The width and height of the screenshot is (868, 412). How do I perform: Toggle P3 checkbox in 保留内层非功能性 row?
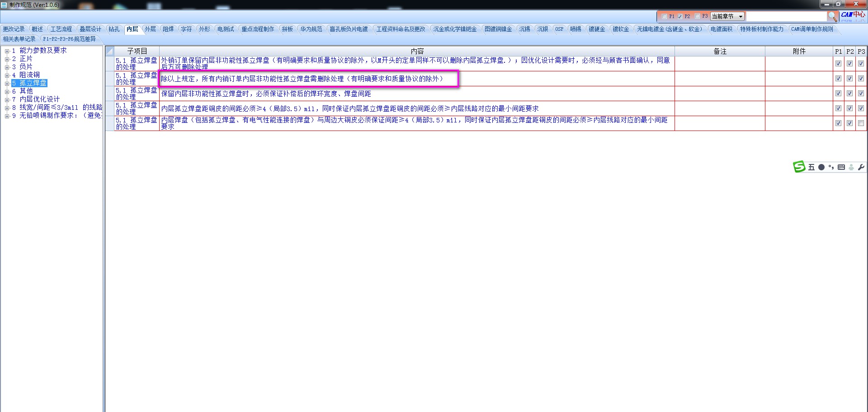point(861,94)
